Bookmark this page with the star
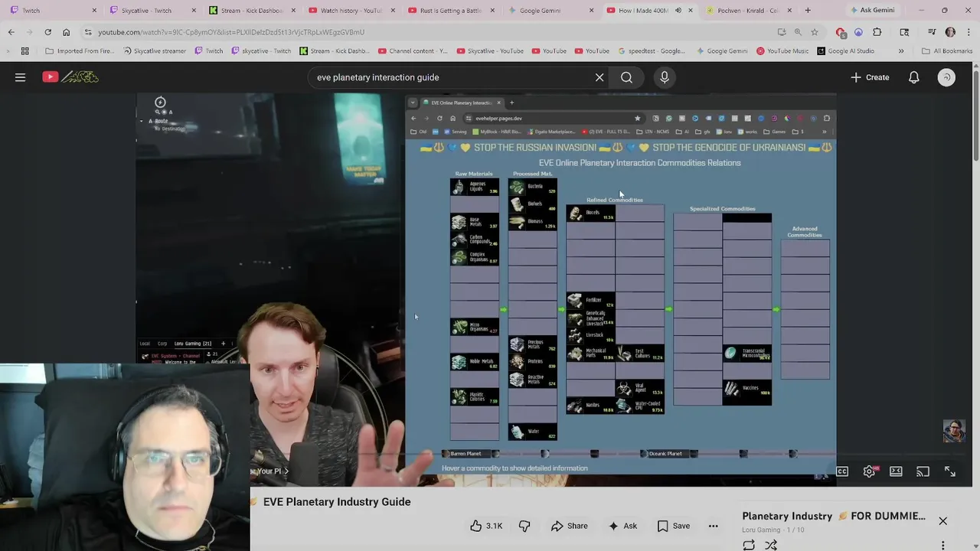 point(815,32)
